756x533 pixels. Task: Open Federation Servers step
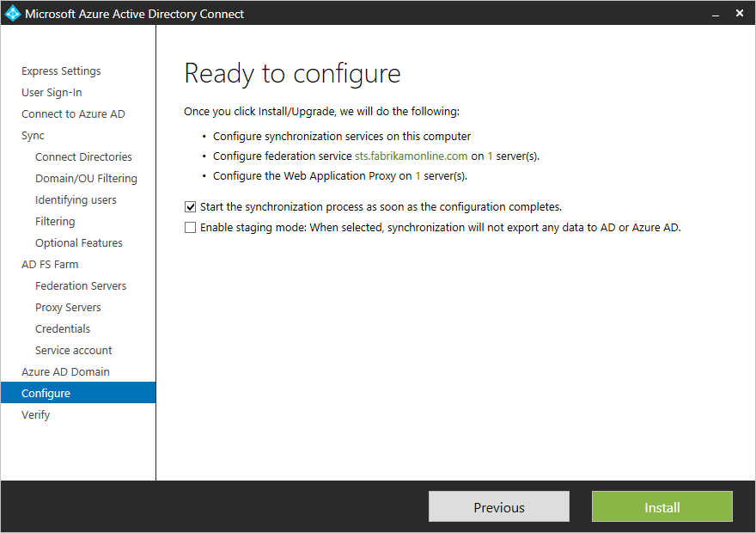(x=81, y=286)
